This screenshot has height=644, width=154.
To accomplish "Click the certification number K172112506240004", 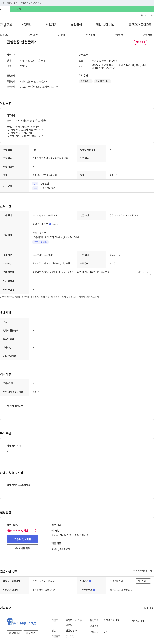I will 121,590.
